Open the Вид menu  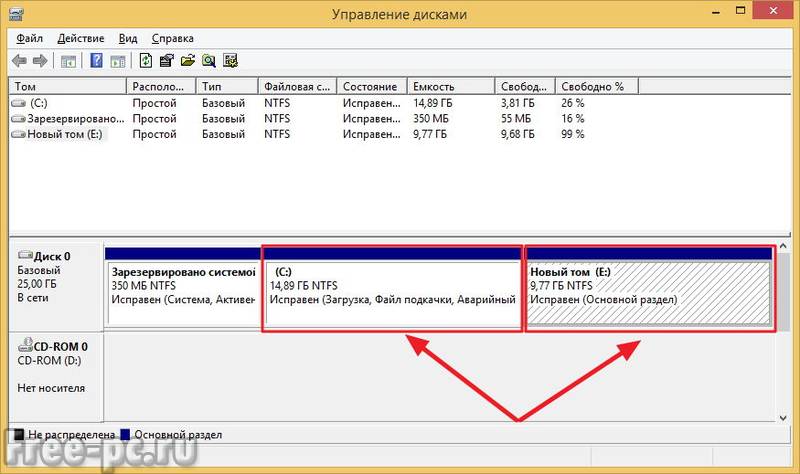128,39
